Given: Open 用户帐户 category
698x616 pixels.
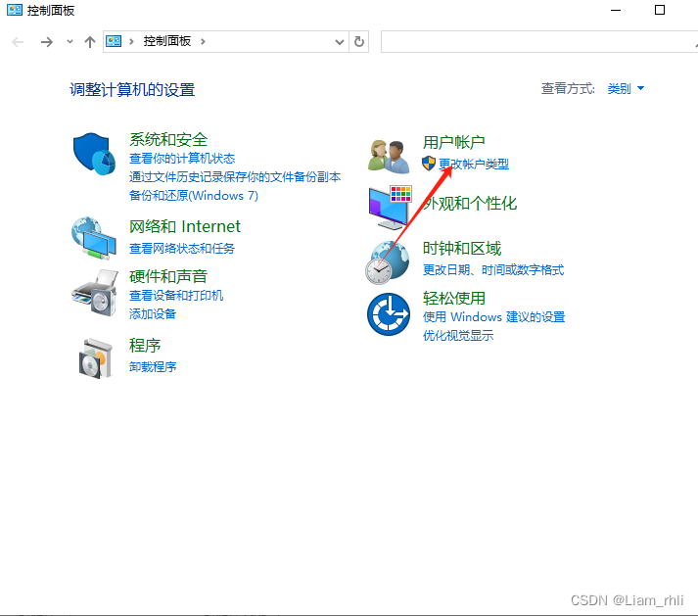Looking at the screenshot, I should pyautogui.click(x=453, y=142).
